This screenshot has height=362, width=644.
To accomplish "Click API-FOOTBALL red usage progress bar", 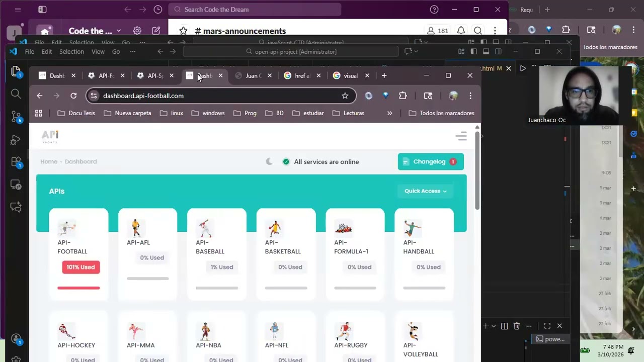I will click(x=78, y=288).
